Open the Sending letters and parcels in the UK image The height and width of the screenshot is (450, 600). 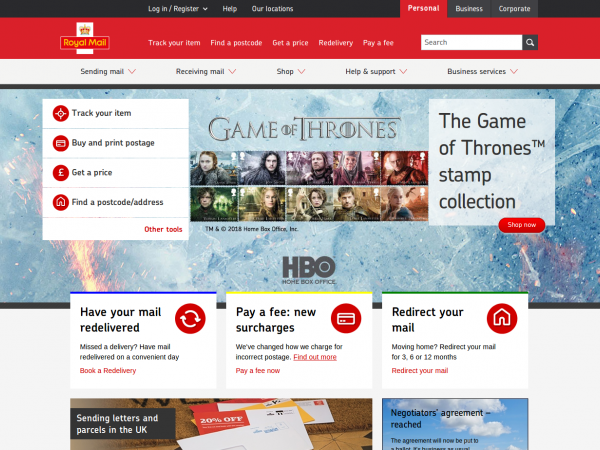[221, 424]
